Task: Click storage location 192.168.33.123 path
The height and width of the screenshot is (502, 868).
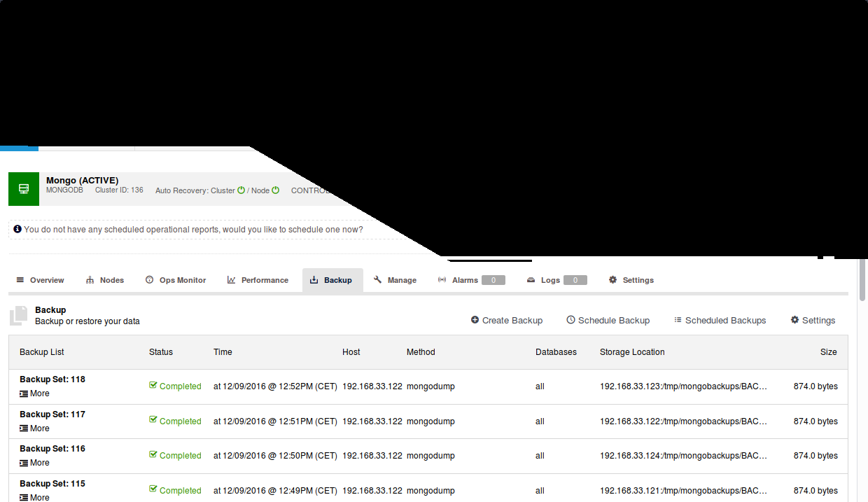Action: click(683, 386)
